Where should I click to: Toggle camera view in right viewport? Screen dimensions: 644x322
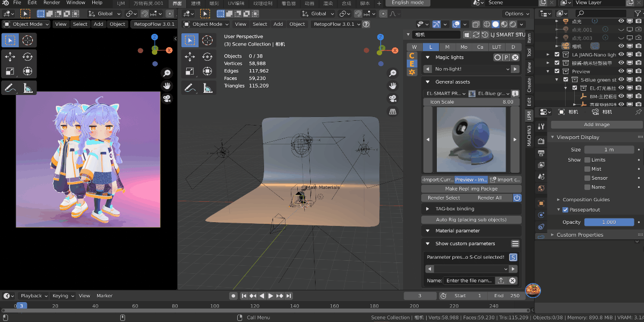coord(393,99)
